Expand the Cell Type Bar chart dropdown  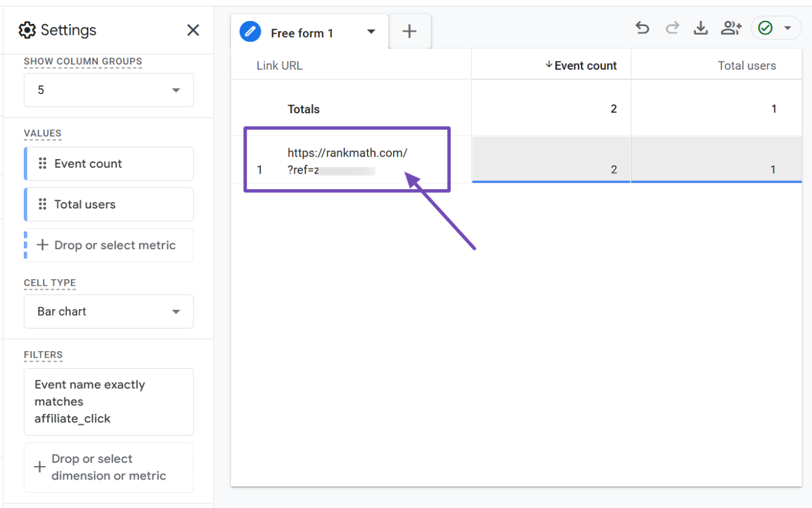(x=109, y=312)
